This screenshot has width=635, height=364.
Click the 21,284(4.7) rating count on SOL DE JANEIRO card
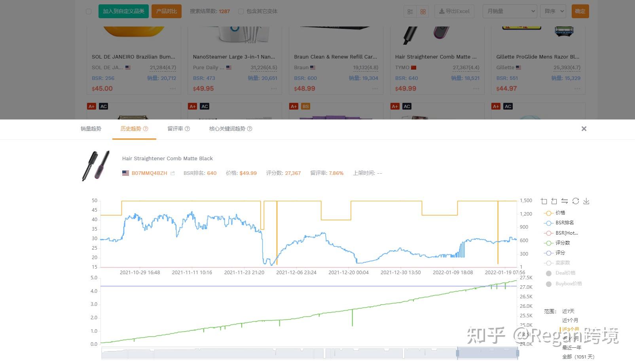click(163, 68)
